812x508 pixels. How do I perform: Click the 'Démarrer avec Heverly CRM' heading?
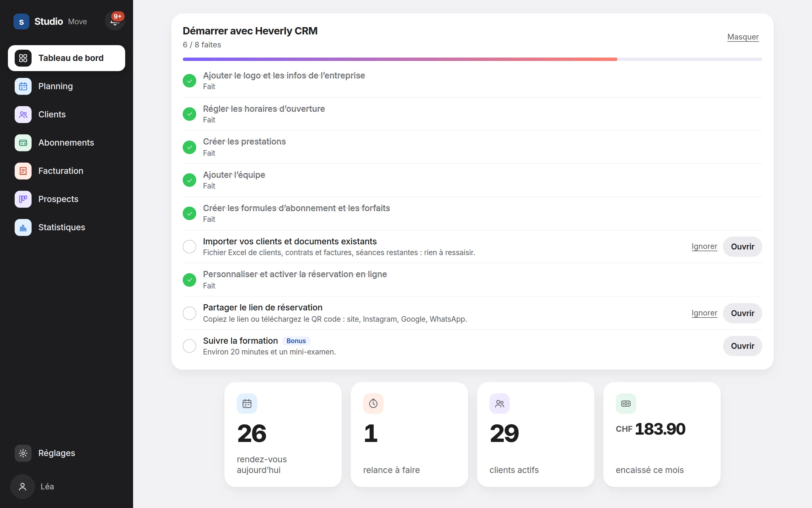click(x=250, y=31)
